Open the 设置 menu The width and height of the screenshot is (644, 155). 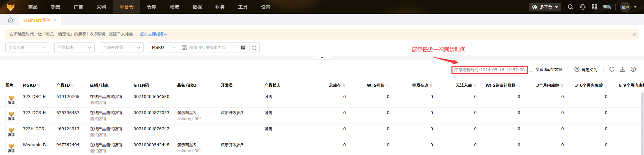point(266,7)
